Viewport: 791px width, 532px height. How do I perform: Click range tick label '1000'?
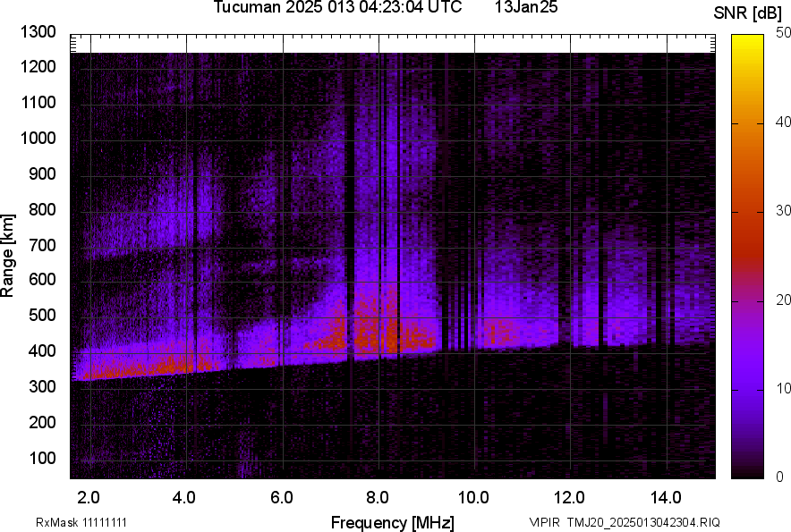(38, 138)
